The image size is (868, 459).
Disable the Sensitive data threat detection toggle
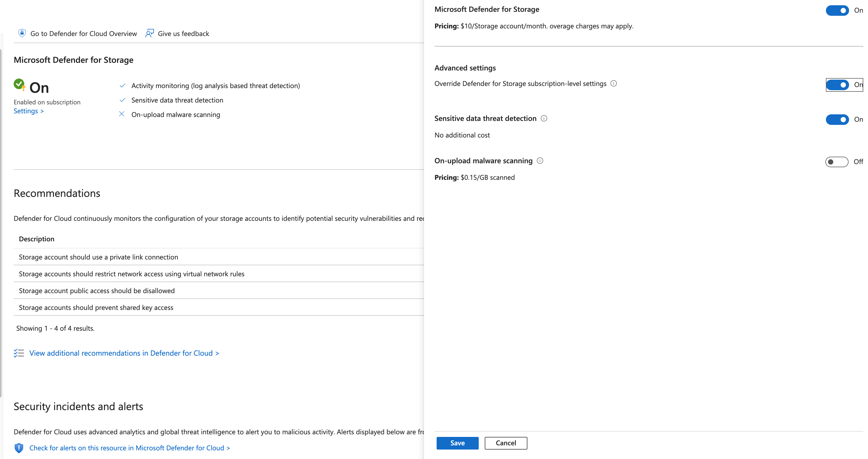(837, 119)
